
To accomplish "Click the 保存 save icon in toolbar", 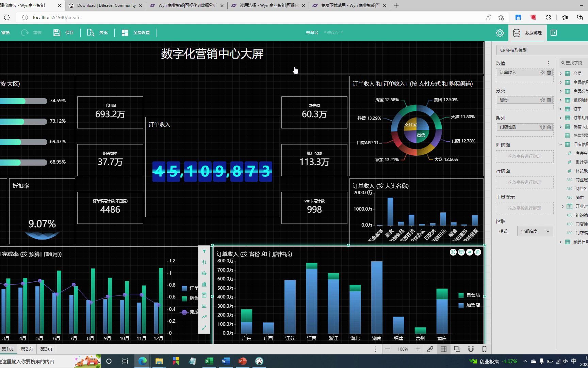I will pos(57,33).
